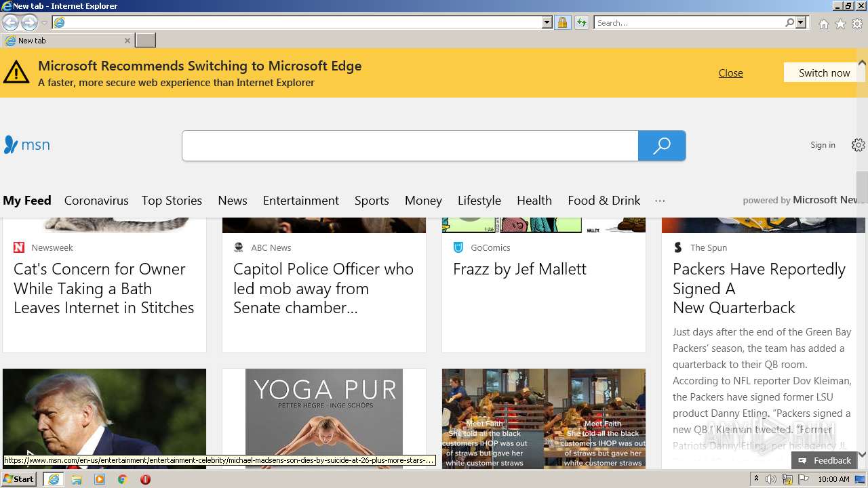Click the MSN butterfly logo
This screenshot has height=488, width=868.
coord(26,144)
